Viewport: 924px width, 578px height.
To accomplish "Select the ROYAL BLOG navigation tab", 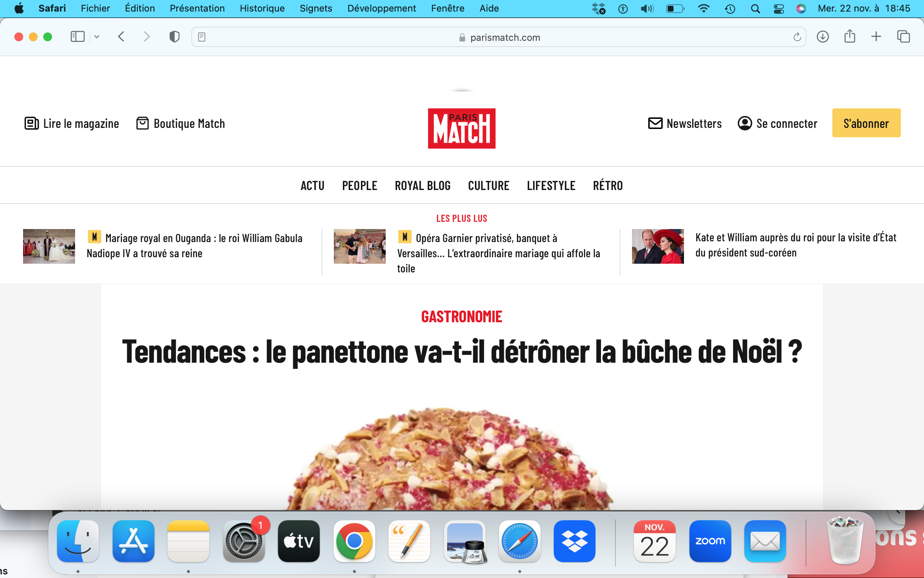I will [423, 185].
